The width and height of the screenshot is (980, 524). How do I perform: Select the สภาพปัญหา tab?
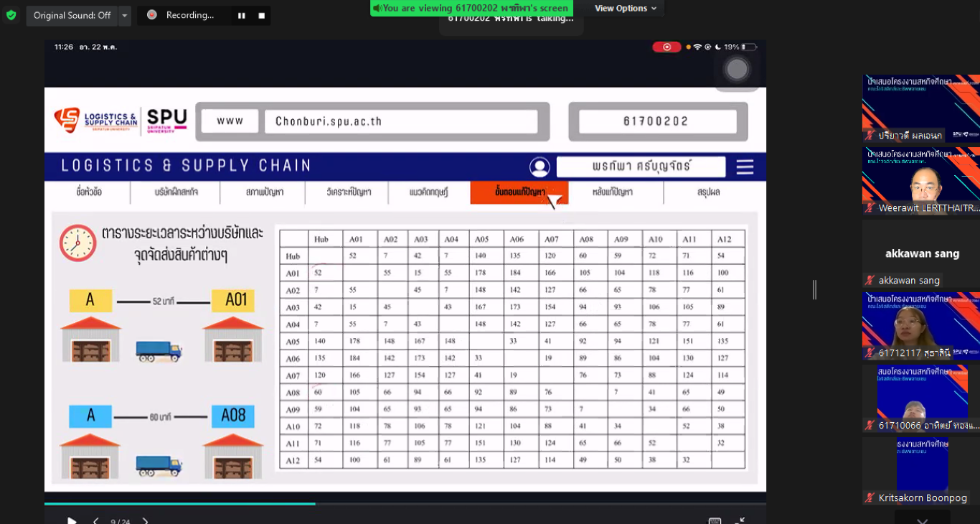coord(264,192)
